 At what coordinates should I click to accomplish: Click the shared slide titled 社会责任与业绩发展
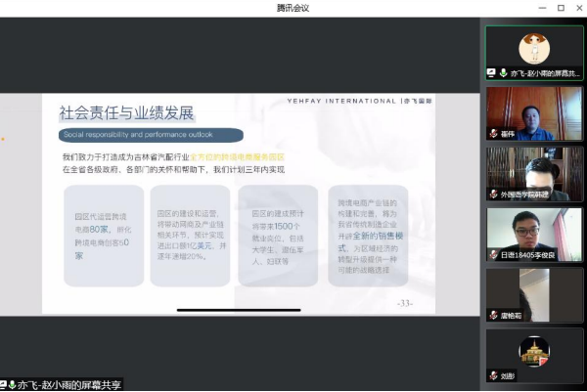(x=238, y=203)
